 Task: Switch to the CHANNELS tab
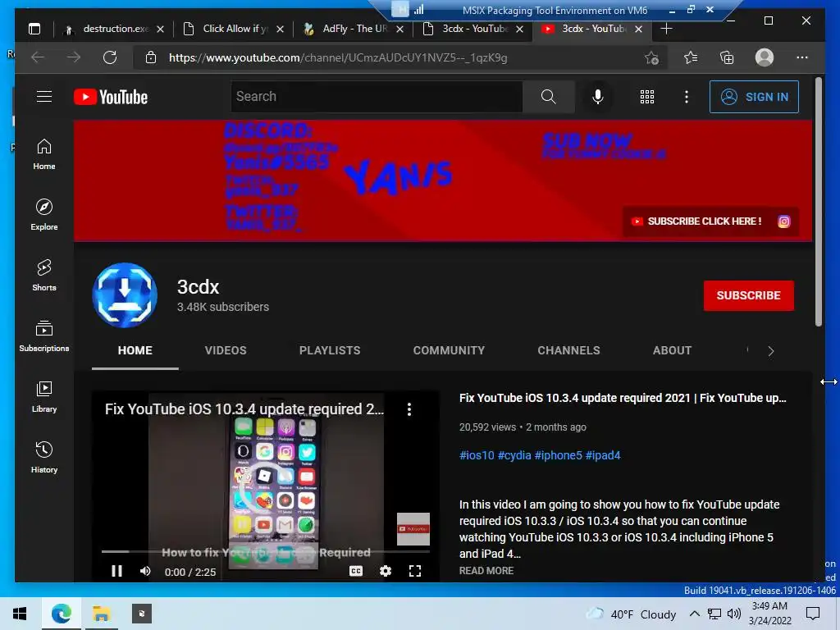coord(569,350)
